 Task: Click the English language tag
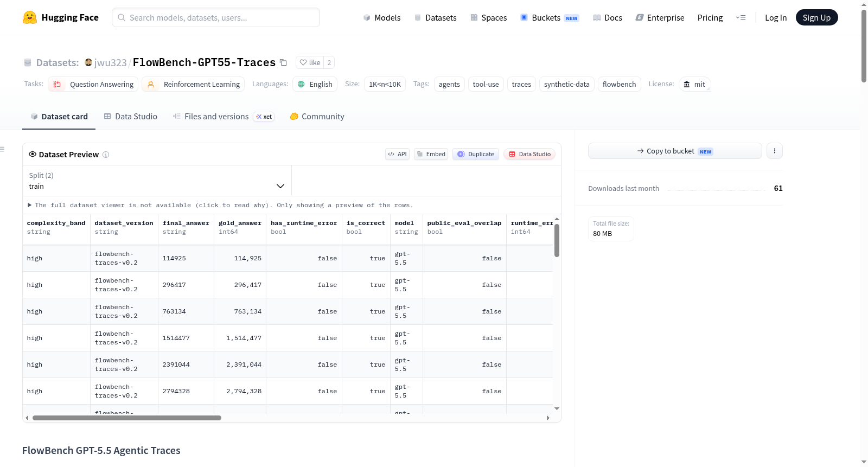[315, 84]
